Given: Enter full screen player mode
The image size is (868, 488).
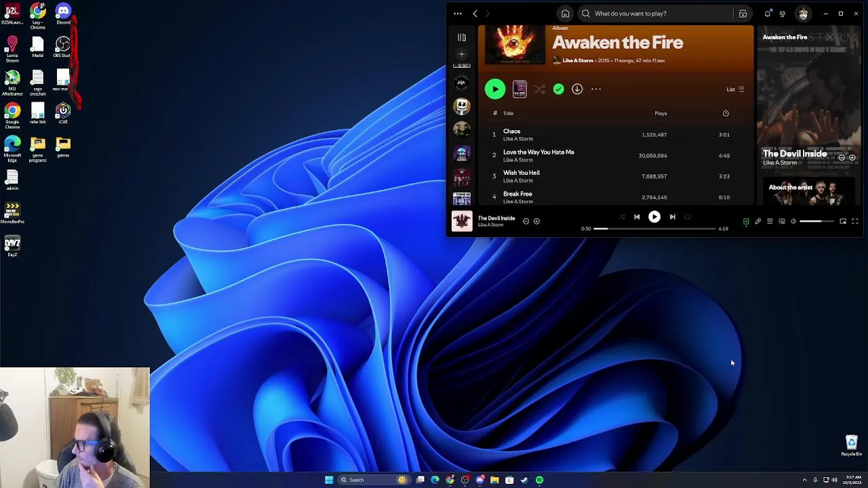Looking at the screenshot, I should point(855,221).
